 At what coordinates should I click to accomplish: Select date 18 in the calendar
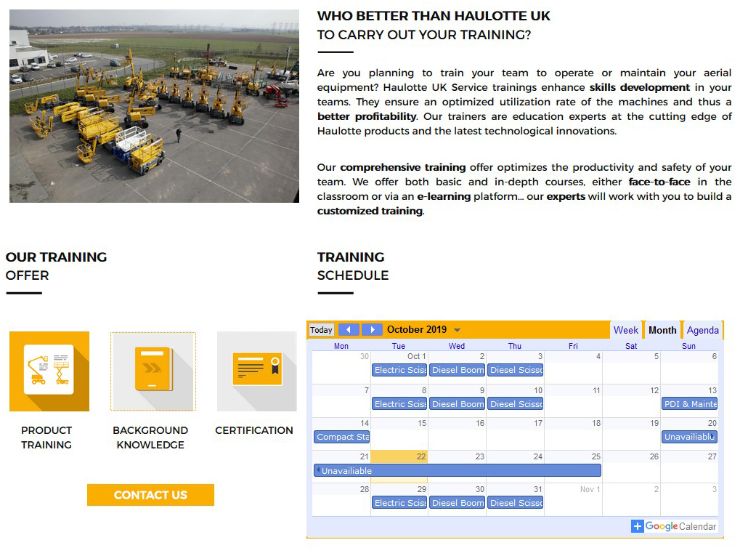point(596,423)
